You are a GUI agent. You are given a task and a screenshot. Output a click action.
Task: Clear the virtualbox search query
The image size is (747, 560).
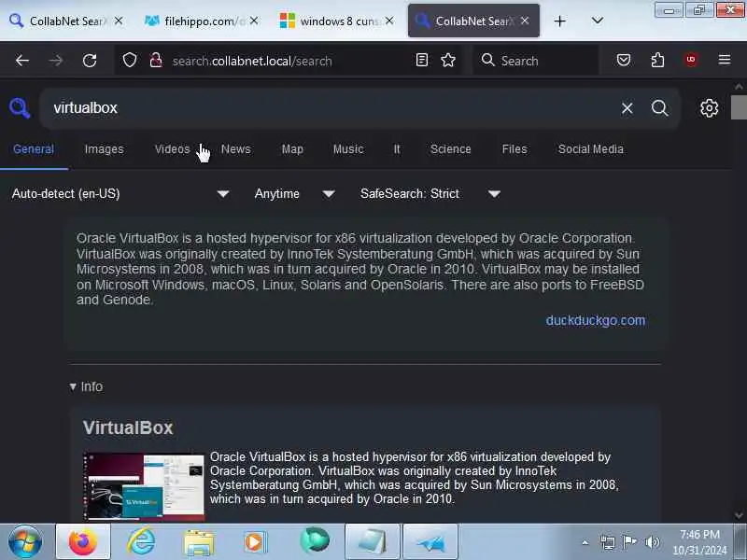coord(627,108)
